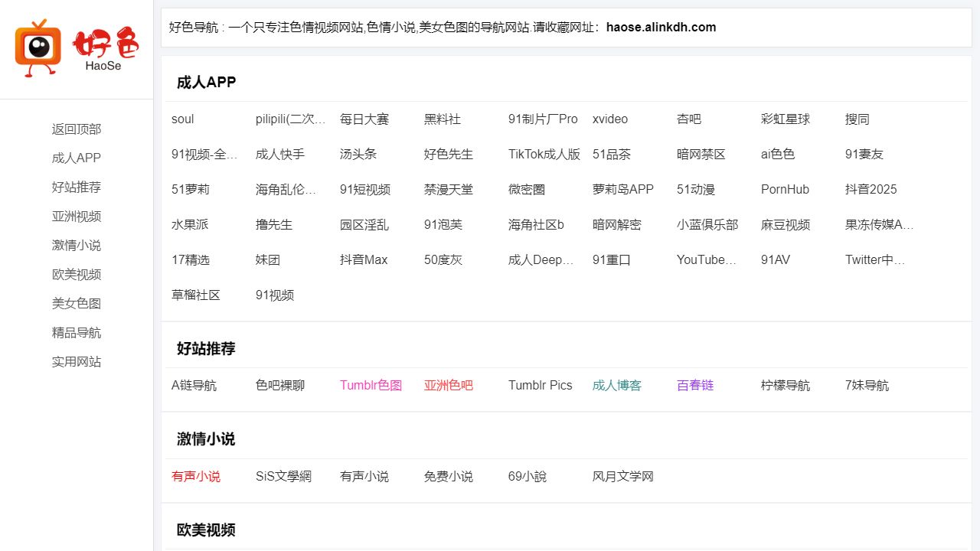
Task: Open the 麻豆视频 link
Action: [x=786, y=225]
